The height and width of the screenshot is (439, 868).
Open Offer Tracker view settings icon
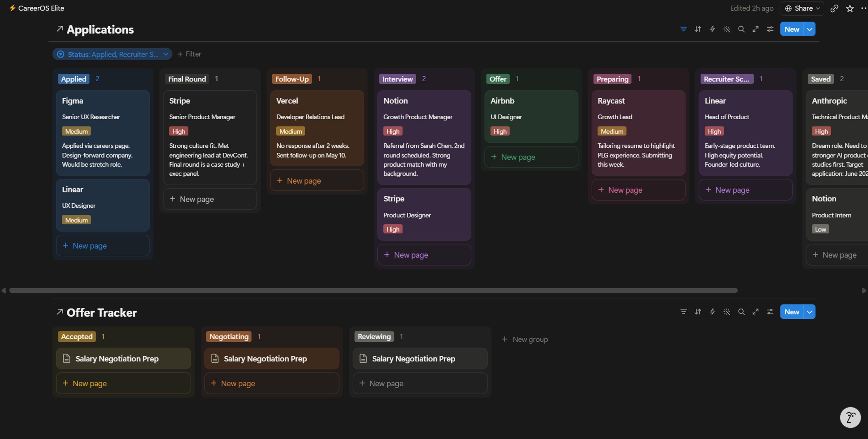pyautogui.click(x=770, y=312)
